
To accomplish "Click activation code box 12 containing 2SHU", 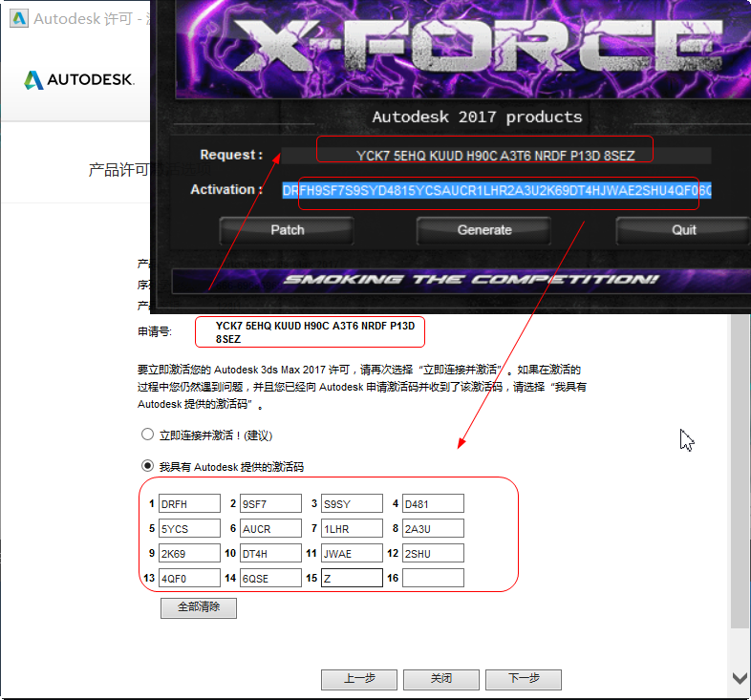I will [x=433, y=554].
